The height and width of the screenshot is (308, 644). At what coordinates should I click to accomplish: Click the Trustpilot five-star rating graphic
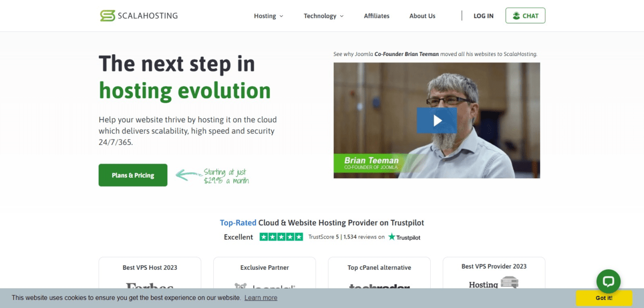coord(281,237)
